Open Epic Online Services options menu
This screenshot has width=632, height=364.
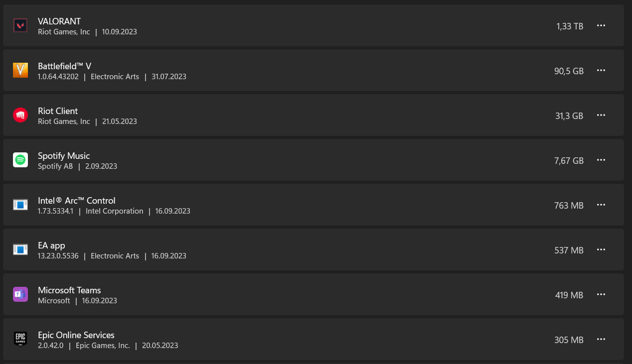601,340
